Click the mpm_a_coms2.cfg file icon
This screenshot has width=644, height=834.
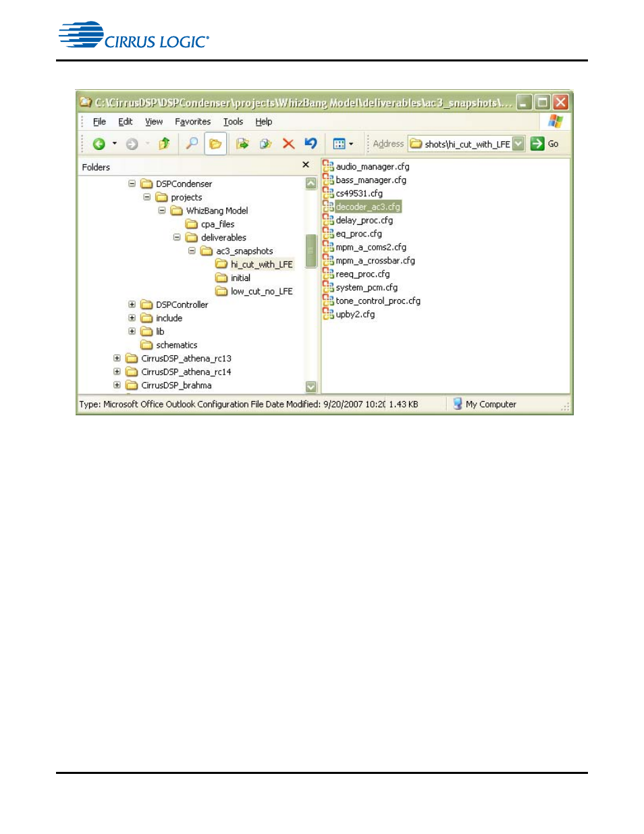pyautogui.click(x=328, y=247)
